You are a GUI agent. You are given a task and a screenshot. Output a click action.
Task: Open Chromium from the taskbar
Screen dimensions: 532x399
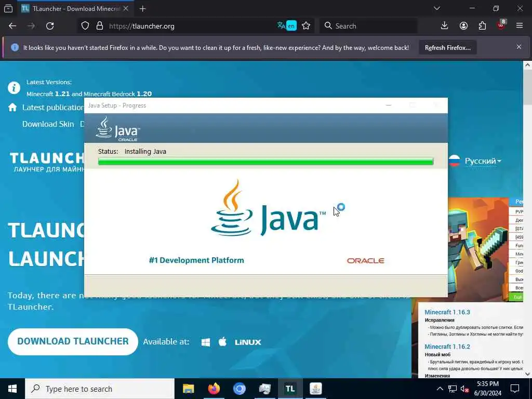tap(239, 389)
